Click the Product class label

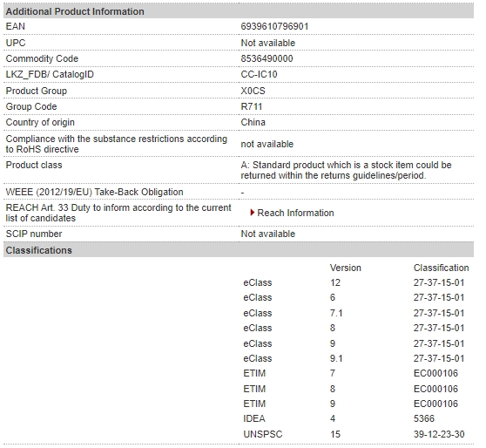(34, 165)
